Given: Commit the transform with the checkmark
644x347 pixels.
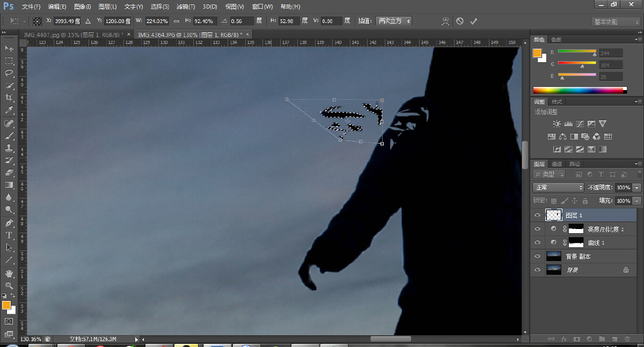Looking at the screenshot, I should (473, 21).
